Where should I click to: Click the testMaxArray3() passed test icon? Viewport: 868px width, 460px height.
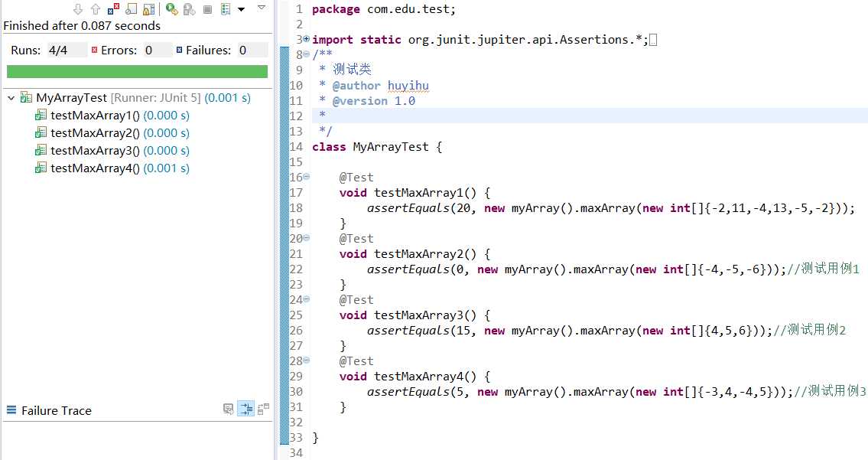point(41,150)
